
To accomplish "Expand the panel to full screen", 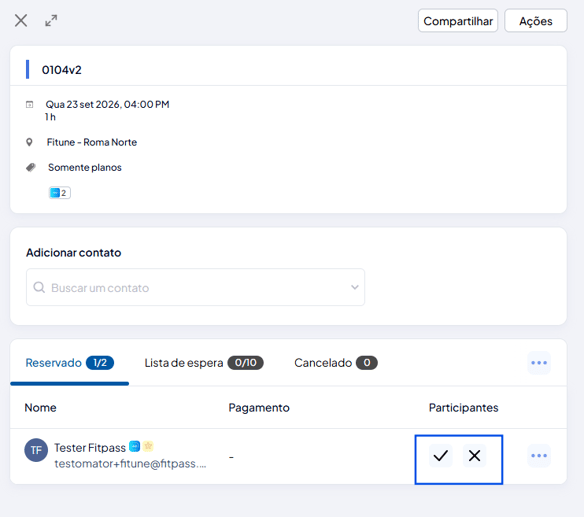I will coord(51,20).
